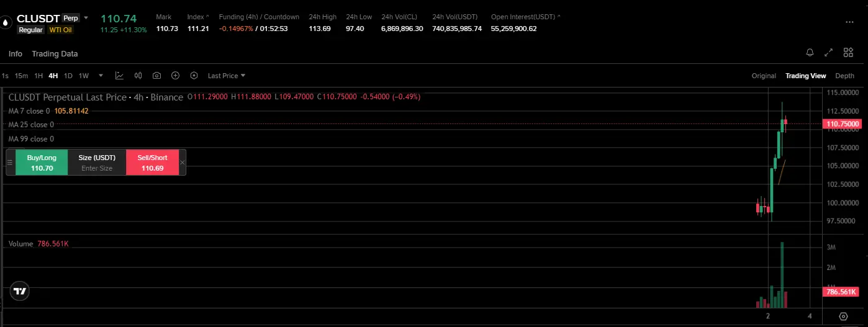Expand the CLUSDT Perp symbol selector
This screenshot has width=868, height=327.
(x=86, y=18)
